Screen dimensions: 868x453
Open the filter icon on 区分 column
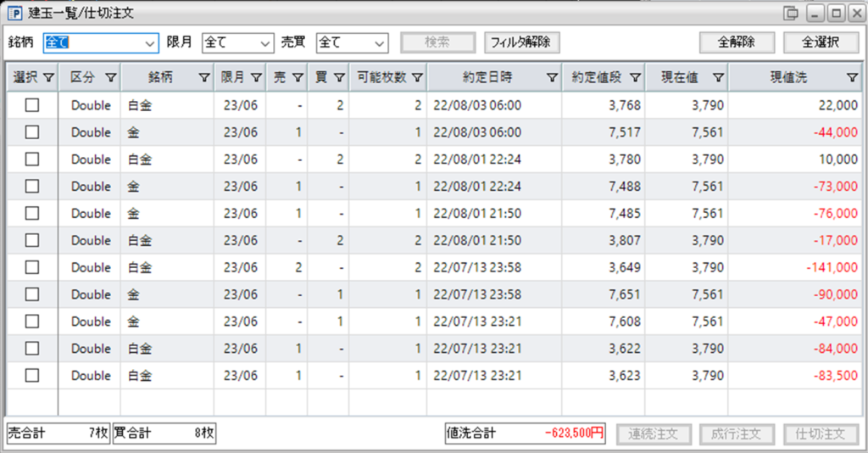tap(111, 77)
